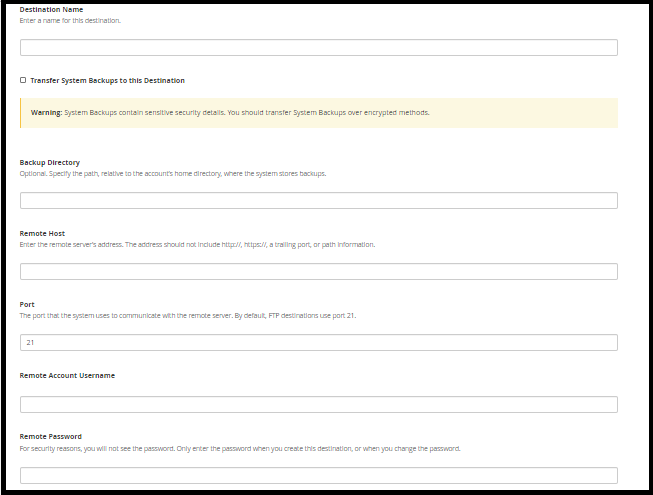Focus the Remote Account Username field
This screenshot has height=495, width=653.
(x=319, y=405)
